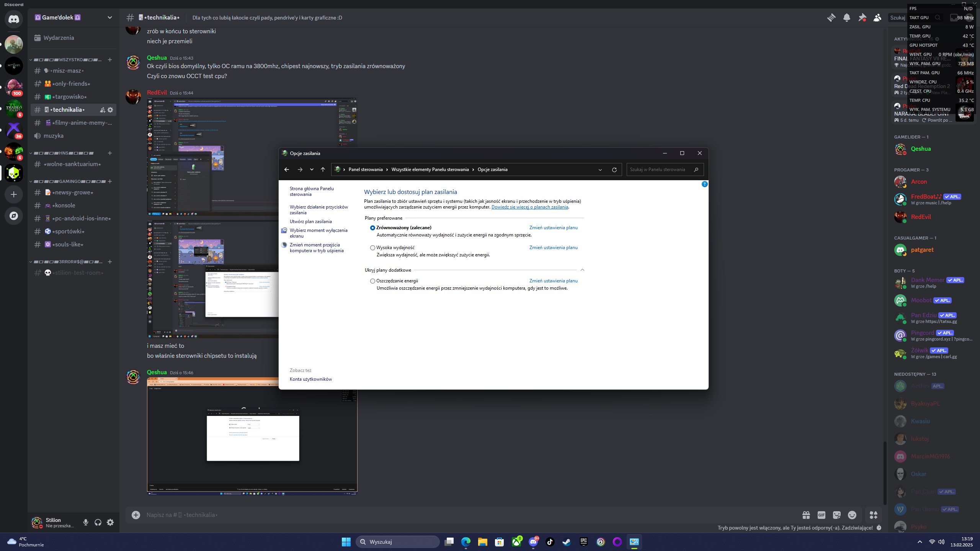Click Explore Discoverable Servers compass icon

14,216
